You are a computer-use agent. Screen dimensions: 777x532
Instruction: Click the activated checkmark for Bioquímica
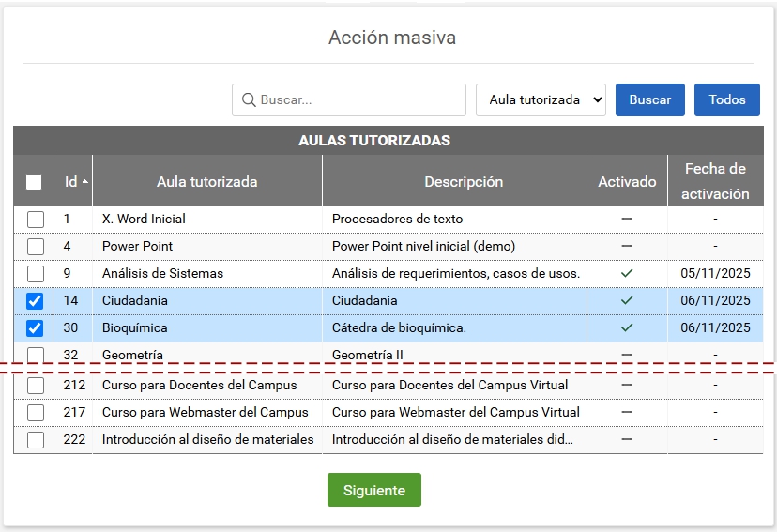[627, 327]
